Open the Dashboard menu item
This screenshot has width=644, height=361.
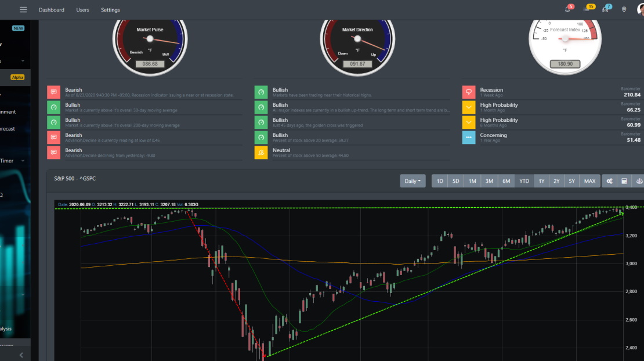pyautogui.click(x=51, y=10)
